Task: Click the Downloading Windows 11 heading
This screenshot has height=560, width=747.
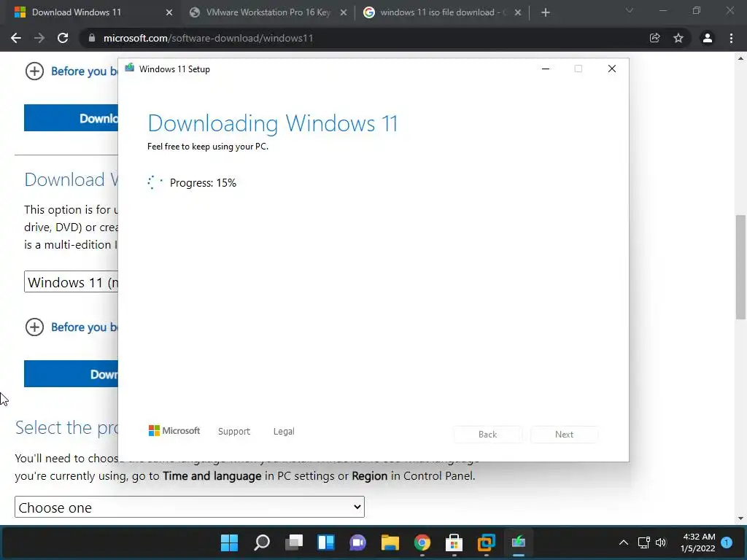Action: coord(273,123)
